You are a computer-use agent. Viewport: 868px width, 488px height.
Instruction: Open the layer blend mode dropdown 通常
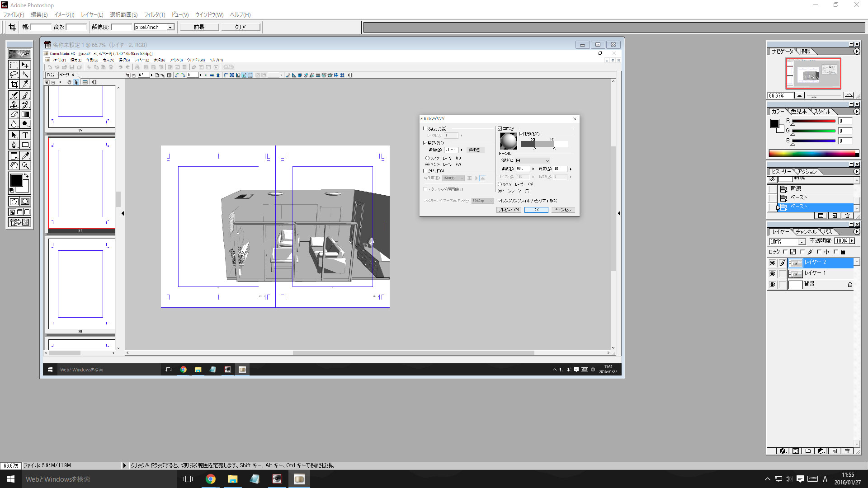802,242
